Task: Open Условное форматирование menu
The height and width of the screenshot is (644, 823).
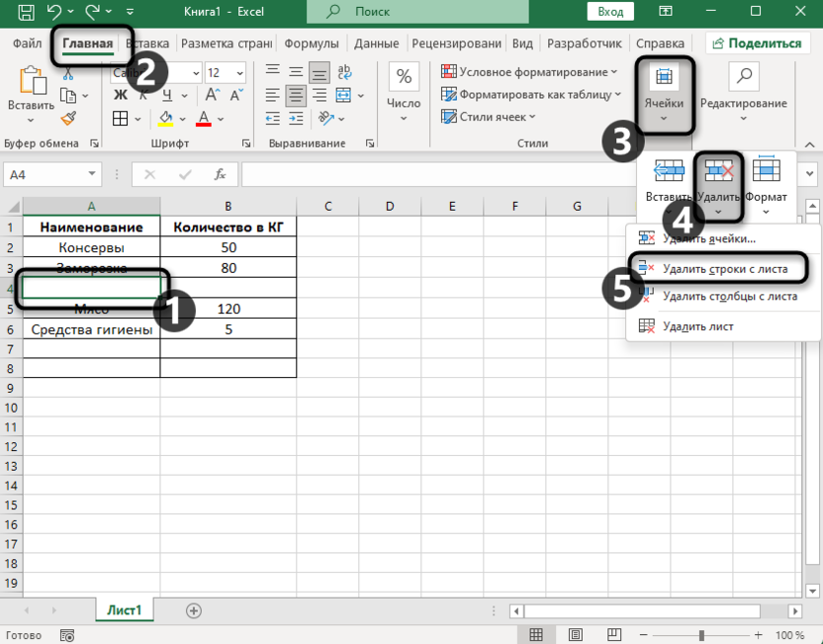Action: pos(529,72)
